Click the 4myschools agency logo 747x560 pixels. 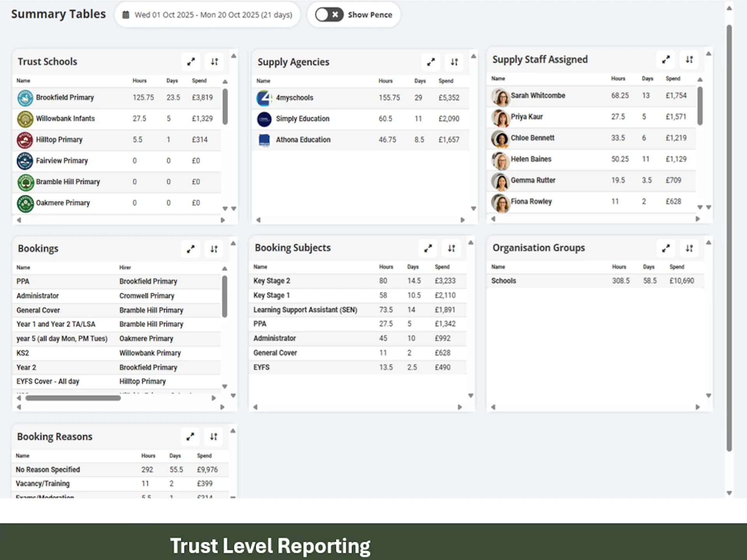264,98
